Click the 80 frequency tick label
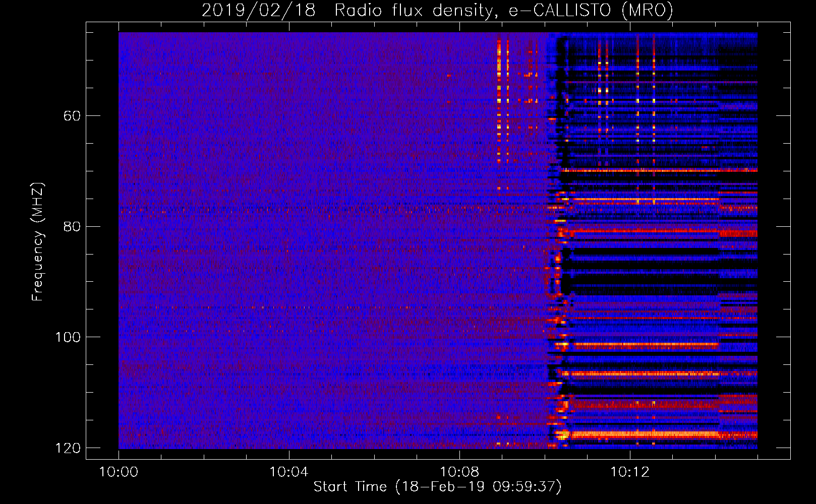816x504 pixels. (x=72, y=226)
